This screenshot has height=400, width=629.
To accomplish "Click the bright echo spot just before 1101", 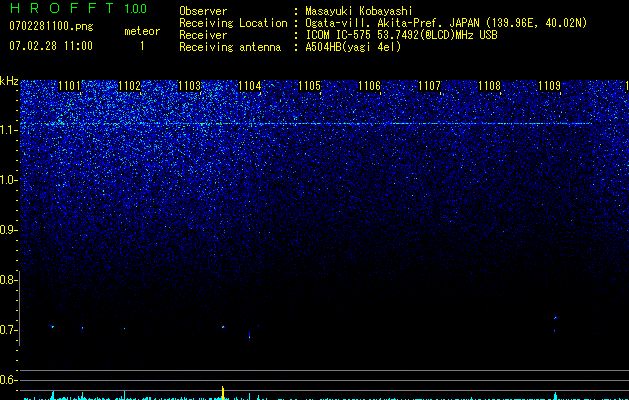I will click(x=53, y=327).
